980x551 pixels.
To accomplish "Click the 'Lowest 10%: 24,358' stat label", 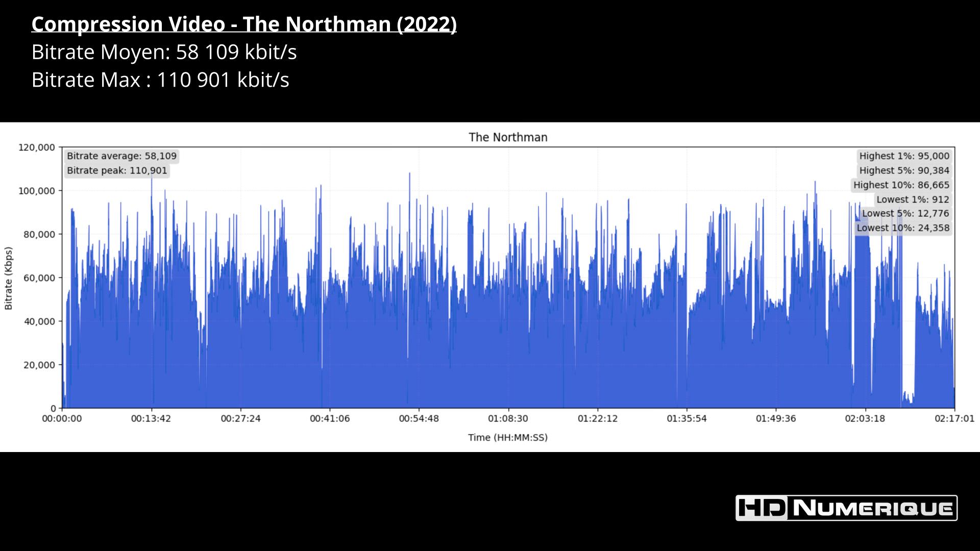I will [903, 228].
